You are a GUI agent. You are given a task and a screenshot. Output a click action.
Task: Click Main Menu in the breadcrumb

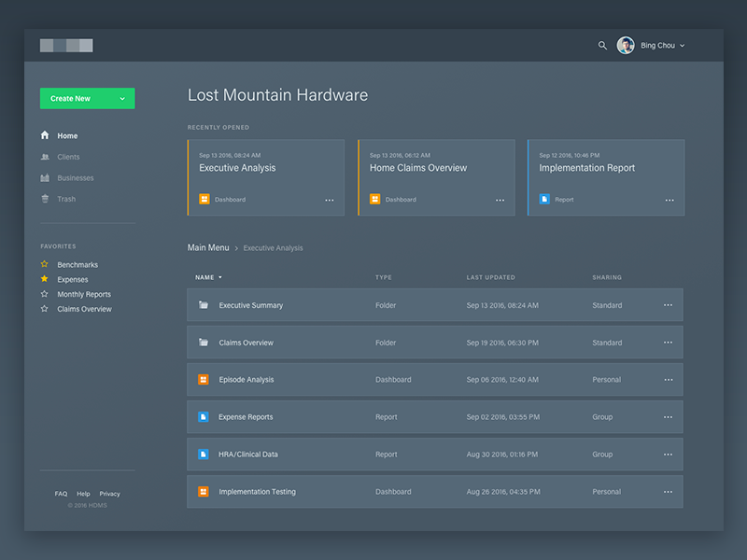pos(207,247)
